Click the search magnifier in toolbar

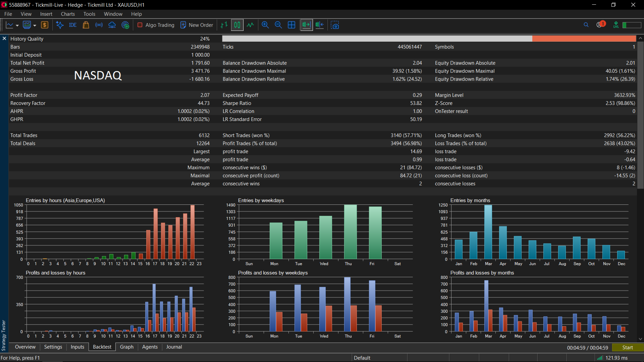[586, 25]
